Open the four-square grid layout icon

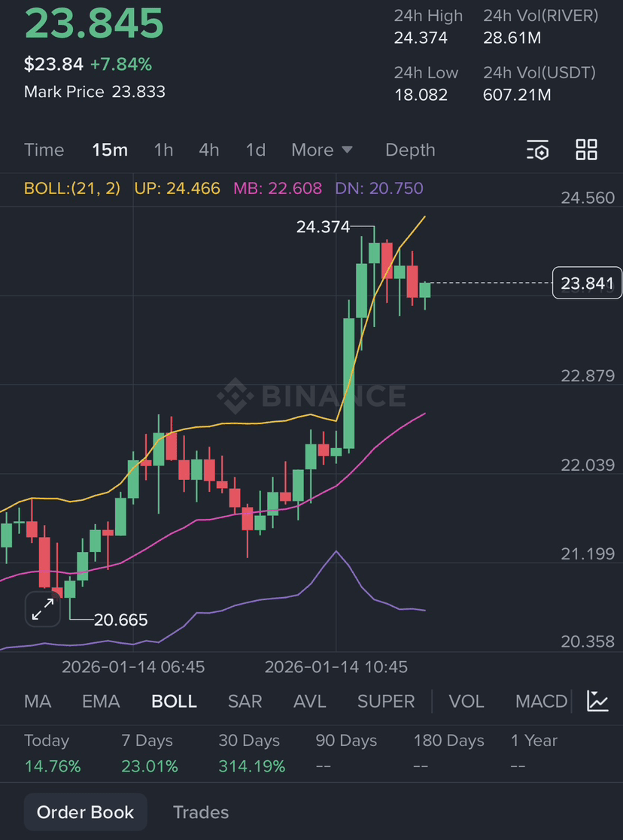pos(586,150)
